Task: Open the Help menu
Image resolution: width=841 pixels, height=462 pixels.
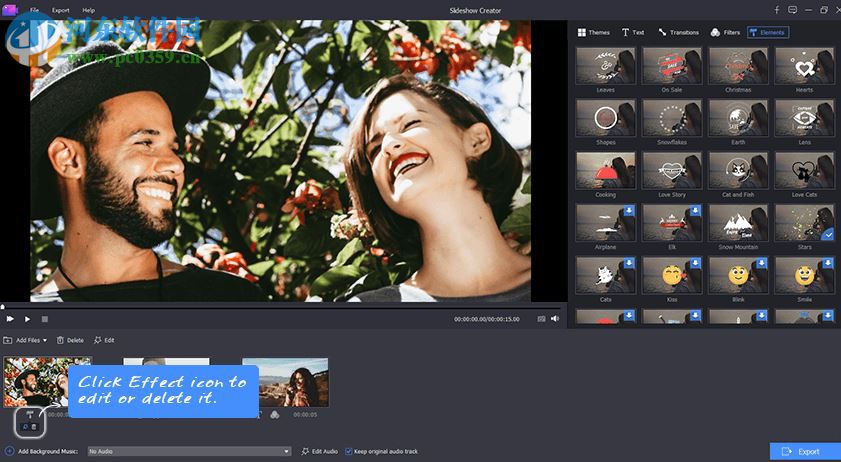Action: coord(88,10)
